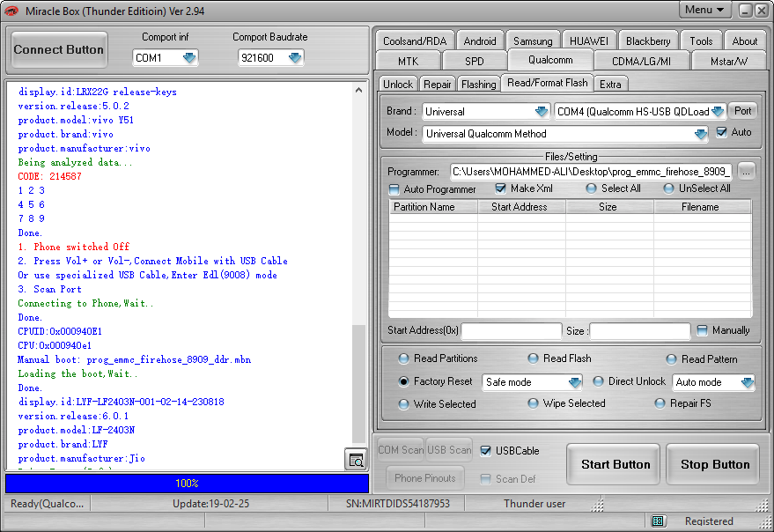Click the blue 100% progress bar
Screen dimensions: 774x532
point(187,484)
